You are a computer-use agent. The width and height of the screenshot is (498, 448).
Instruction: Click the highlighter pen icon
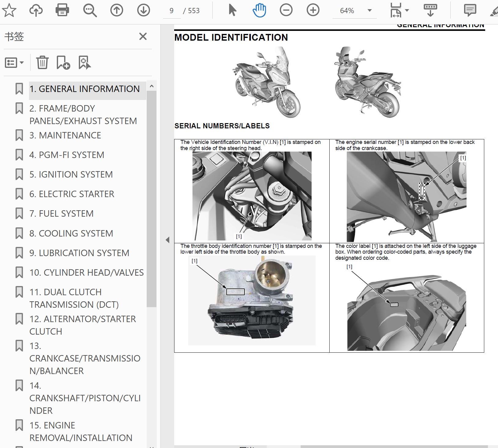(494, 10)
